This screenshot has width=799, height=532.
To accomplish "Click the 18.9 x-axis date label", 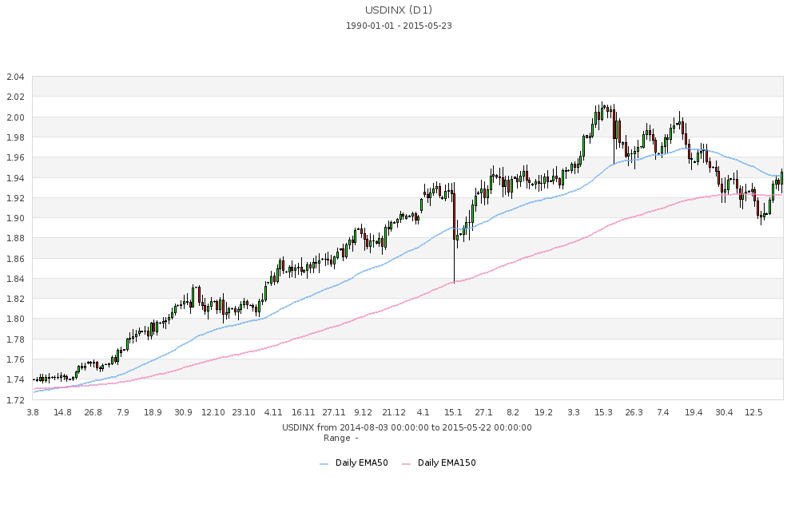I will point(153,412).
